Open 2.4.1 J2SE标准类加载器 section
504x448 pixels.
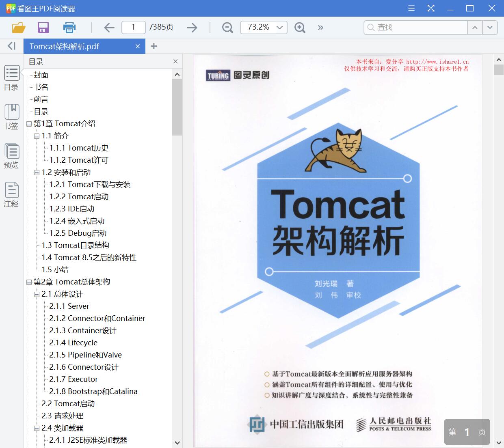88,440
